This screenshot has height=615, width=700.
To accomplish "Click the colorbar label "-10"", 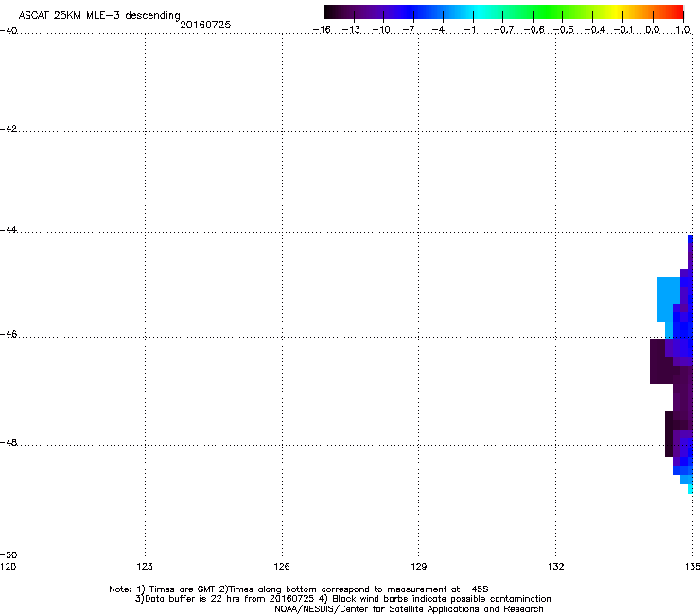I will coord(381,30).
